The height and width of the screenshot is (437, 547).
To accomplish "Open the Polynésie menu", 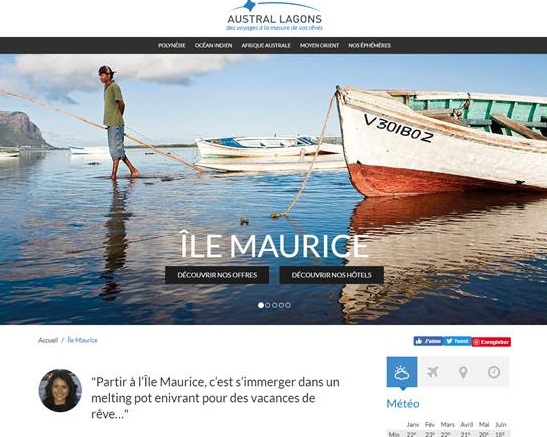I will [x=172, y=45].
